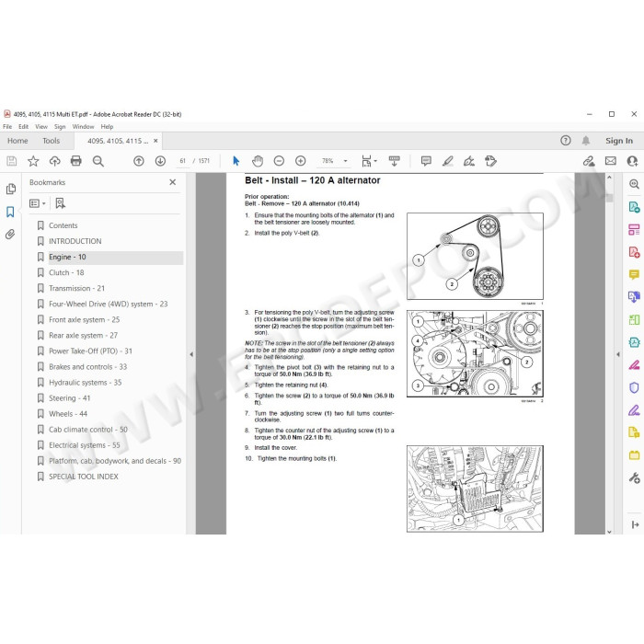The image size is (644, 644).
Task: Open the help question mark icon
Action: (566, 141)
